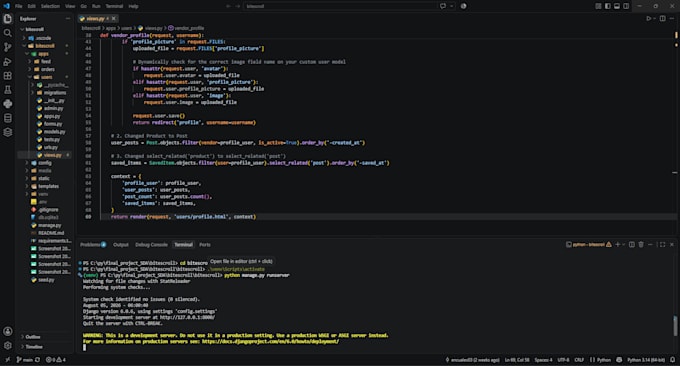This screenshot has height=366, width=680.
Task: Open the Run and Debug view in the activity bar
Action: pyautogui.click(x=7, y=62)
